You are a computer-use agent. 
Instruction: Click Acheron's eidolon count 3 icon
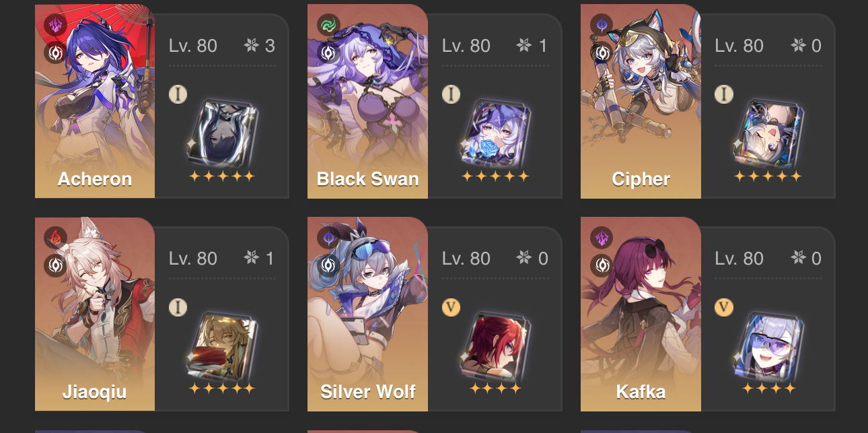click(251, 46)
